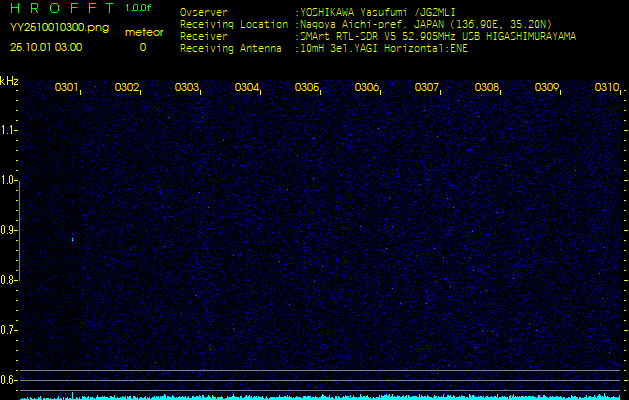Click the 0.7 frequency axis label

pyautogui.click(x=8, y=330)
